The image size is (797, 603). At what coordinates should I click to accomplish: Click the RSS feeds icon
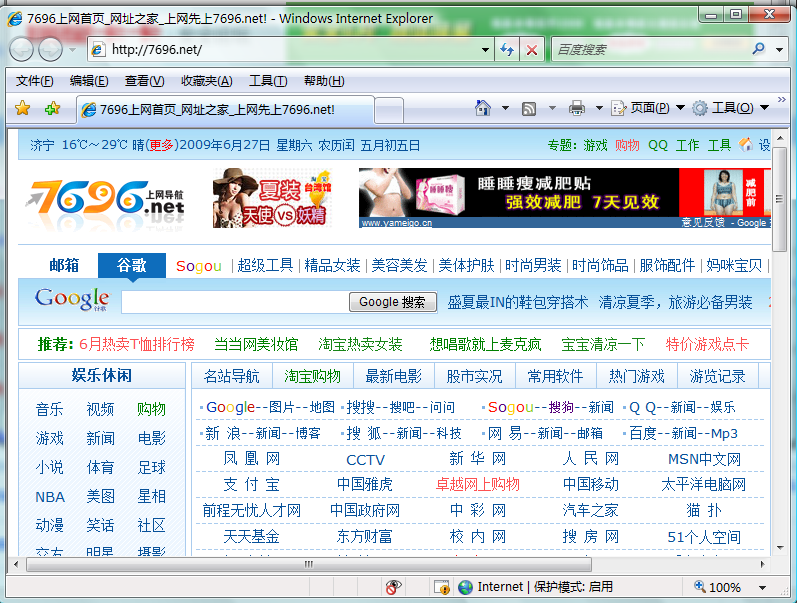(x=529, y=108)
